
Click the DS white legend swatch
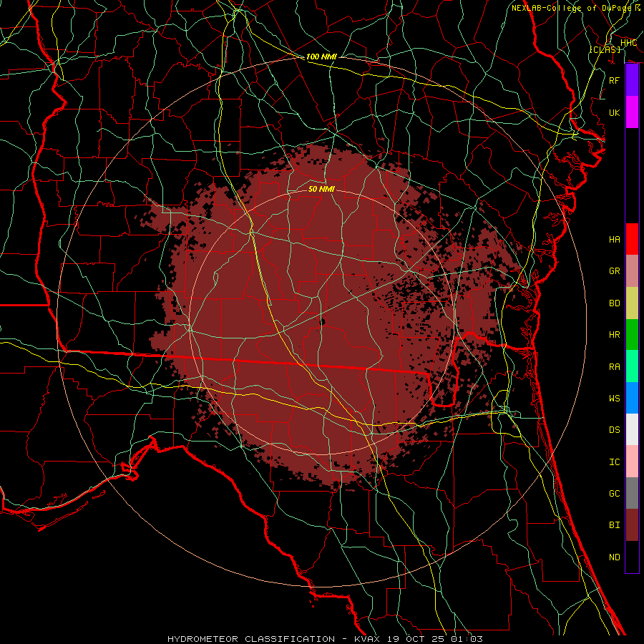point(631,429)
